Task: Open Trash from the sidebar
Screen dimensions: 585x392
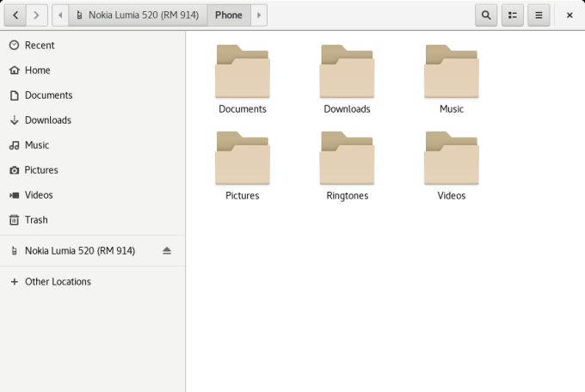Action: click(36, 220)
